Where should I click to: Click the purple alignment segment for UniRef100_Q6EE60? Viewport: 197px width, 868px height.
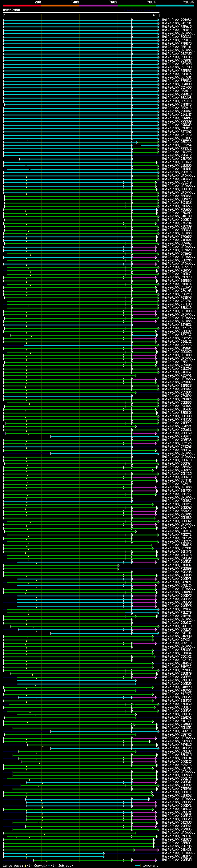[144, 433]
